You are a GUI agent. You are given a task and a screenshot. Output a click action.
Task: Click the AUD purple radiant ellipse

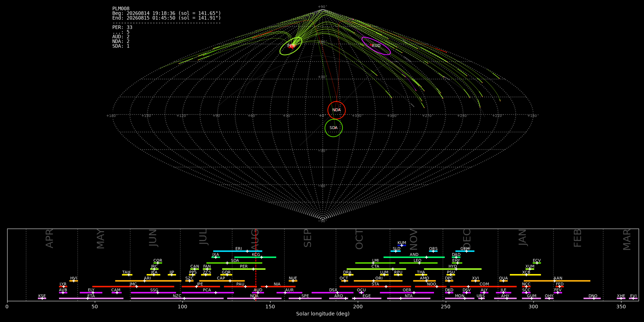pyautogui.click(x=376, y=46)
